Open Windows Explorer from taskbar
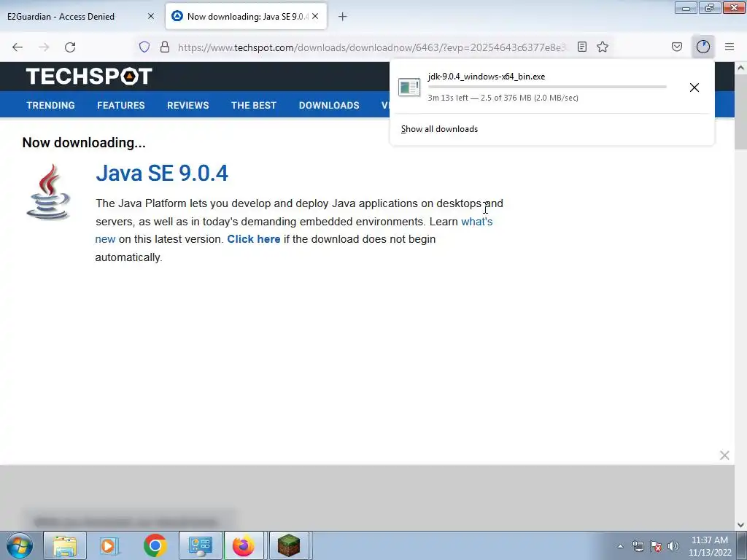 [x=65, y=545]
